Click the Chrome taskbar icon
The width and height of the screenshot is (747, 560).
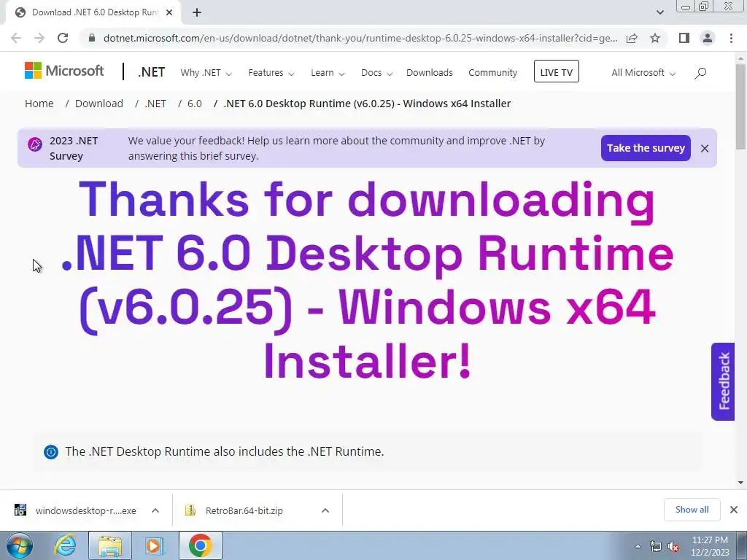click(x=200, y=545)
